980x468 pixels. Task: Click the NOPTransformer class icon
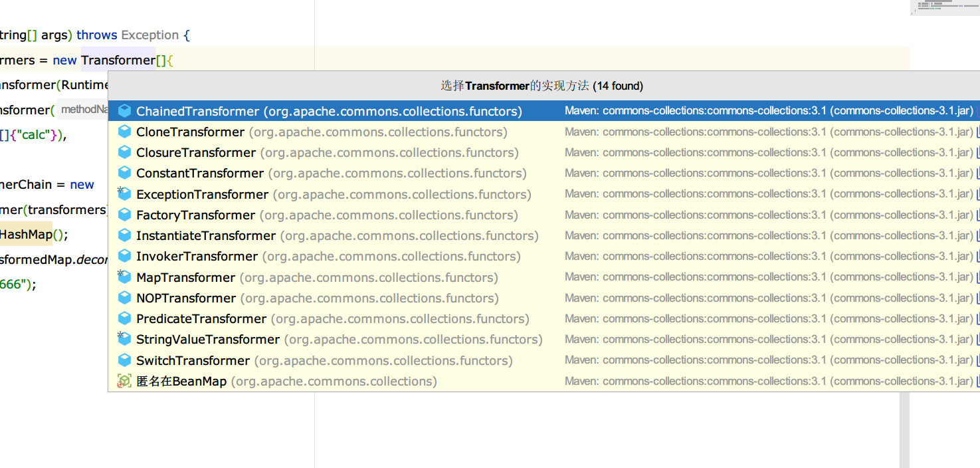(x=124, y=298)
